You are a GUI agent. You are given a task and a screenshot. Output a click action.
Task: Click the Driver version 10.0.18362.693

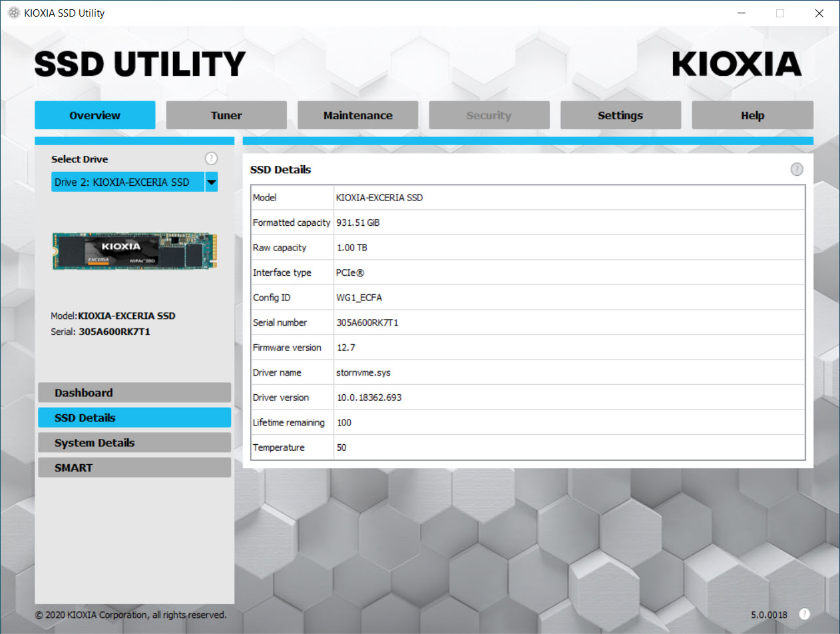coord(369,398)
